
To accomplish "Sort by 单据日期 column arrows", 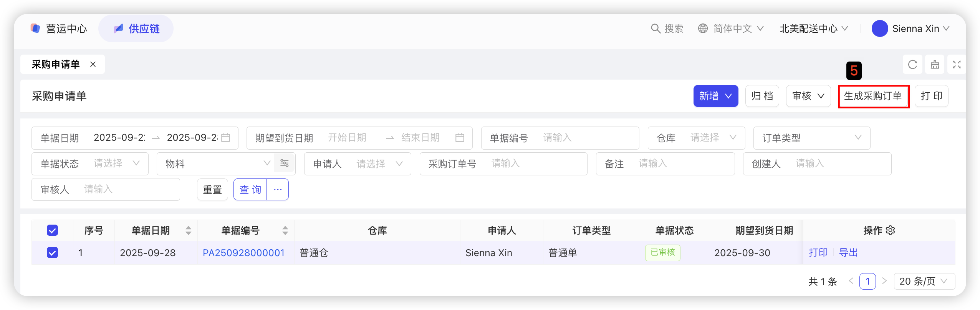I will pos(188,230).
